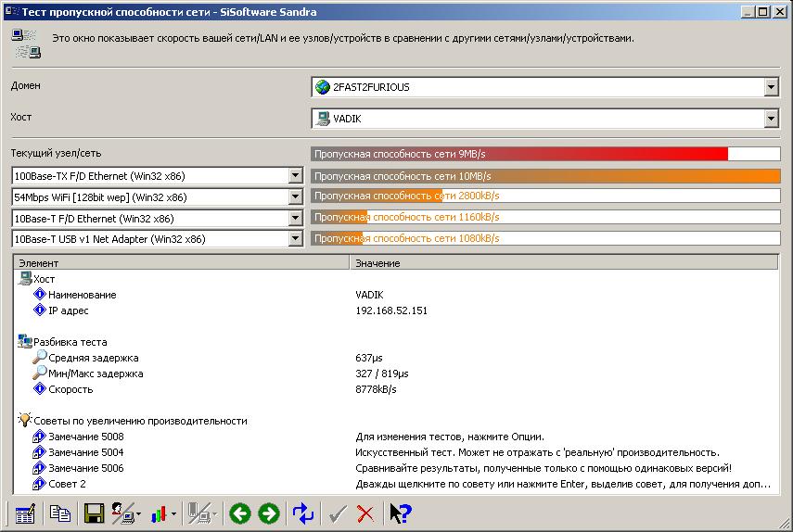
Task: Go forward with the green right arrow
Action: click(x=269, y=513)
